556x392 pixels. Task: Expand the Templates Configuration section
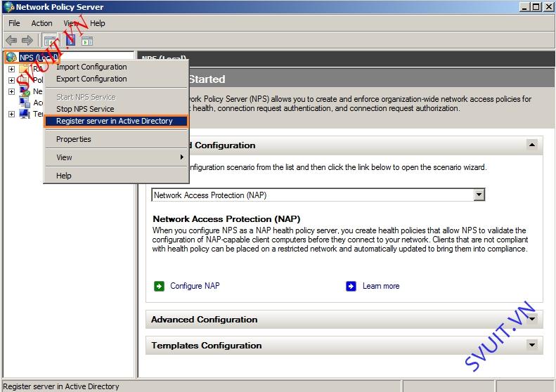[x=532, y=344]
